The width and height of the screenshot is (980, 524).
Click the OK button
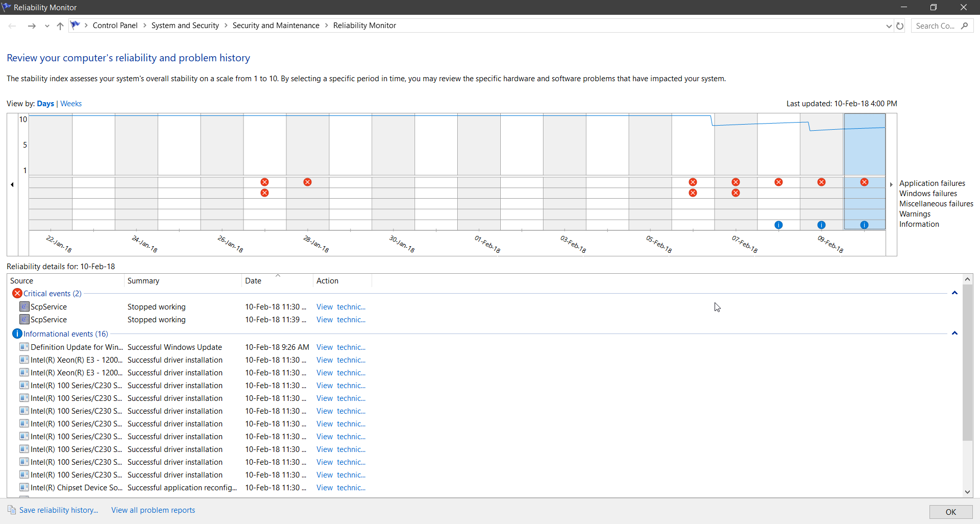tap(951, 512)
